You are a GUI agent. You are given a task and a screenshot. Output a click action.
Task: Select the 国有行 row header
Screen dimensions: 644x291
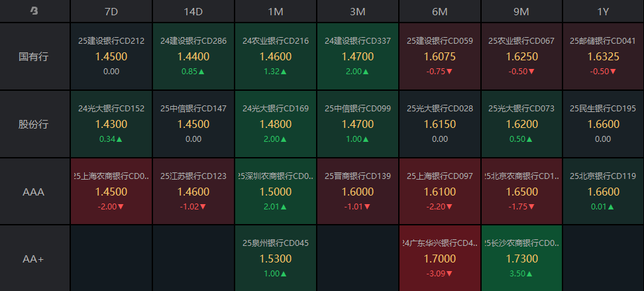(34, 56)
